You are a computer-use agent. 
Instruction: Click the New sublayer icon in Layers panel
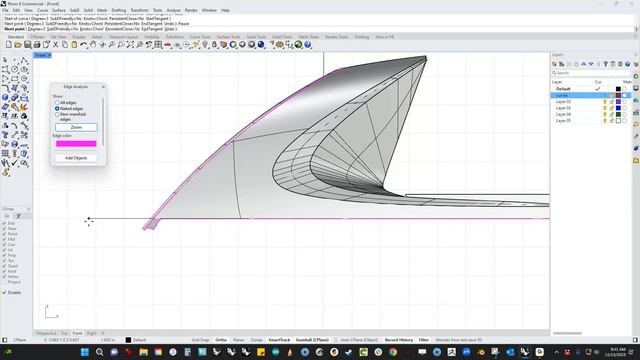pyautogui.click(x=562, y=64)
